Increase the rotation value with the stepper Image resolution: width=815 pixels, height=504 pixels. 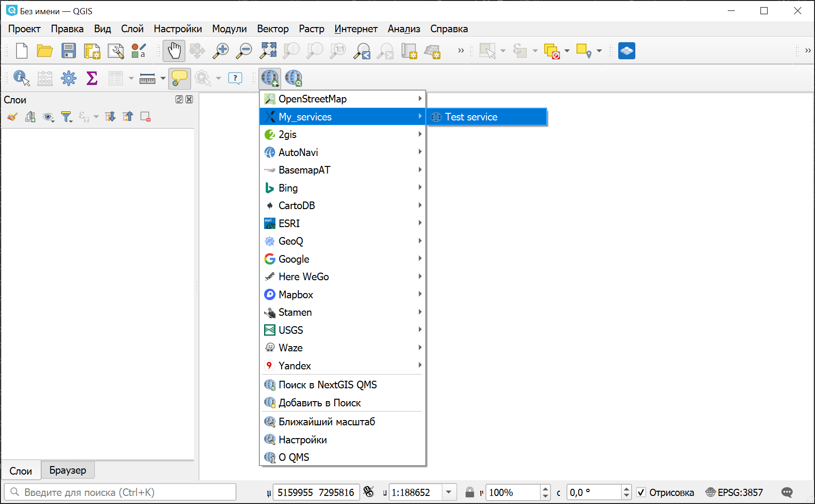tap(626, 488)
